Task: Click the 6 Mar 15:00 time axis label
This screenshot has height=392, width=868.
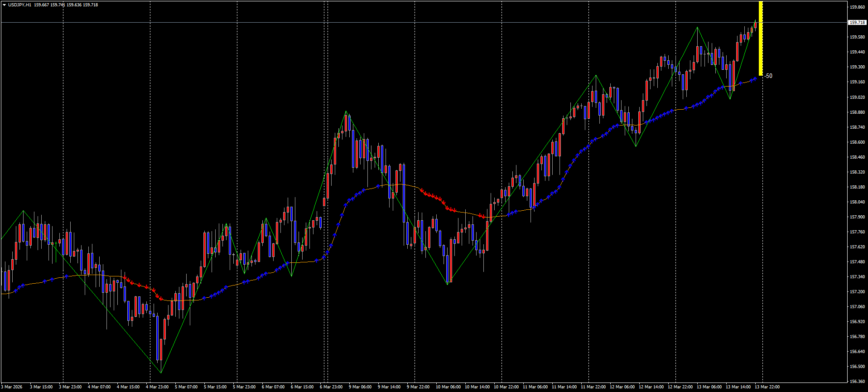Action: coord(302,387)
